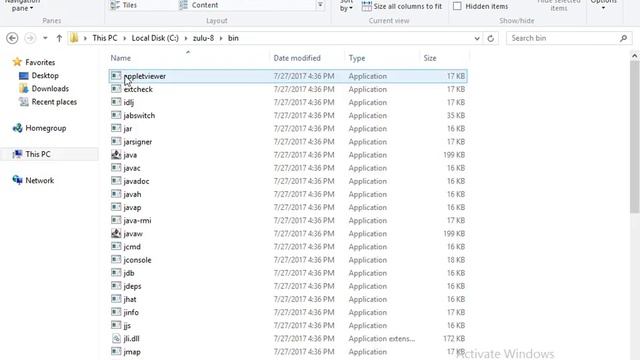Click Size all columns to fit
The height and width of the screenshot is (360, 640).
click(x=402, y=6)
